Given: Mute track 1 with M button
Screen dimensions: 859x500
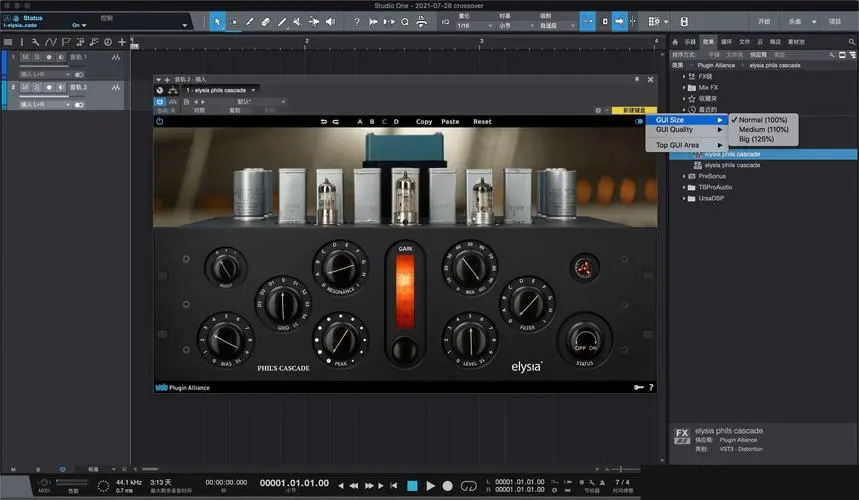Looking at the screenshot, I should click(25, 57).
